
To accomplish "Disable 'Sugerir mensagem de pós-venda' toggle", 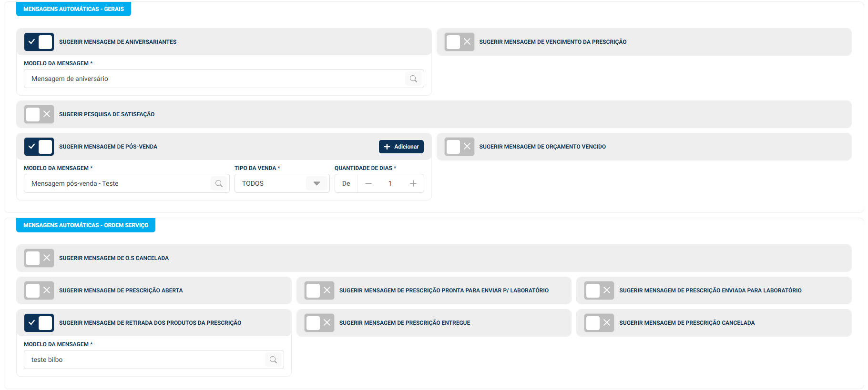I will (39, 147).
